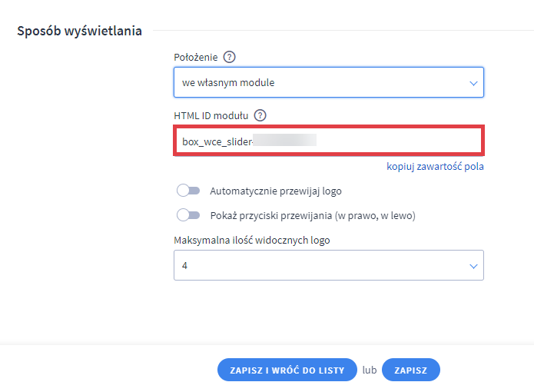Screen dimensions: 534x392
Task: Expand the dropdown showing value 4
Action: [x=328, y=265]
